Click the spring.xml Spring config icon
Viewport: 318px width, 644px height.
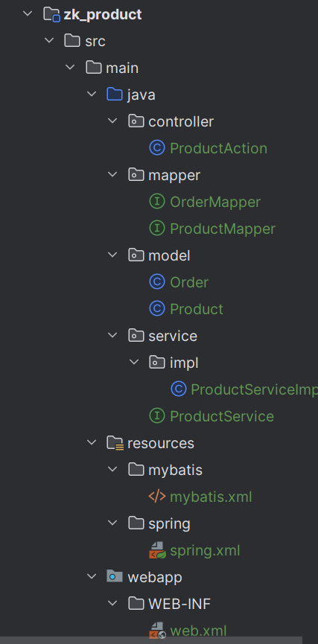pos(157,550)
